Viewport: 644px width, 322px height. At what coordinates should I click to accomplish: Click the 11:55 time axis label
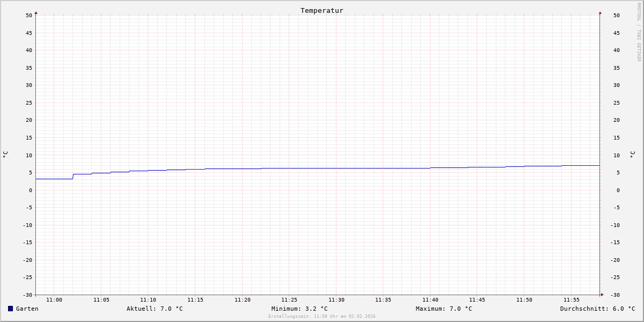point(572,300)
